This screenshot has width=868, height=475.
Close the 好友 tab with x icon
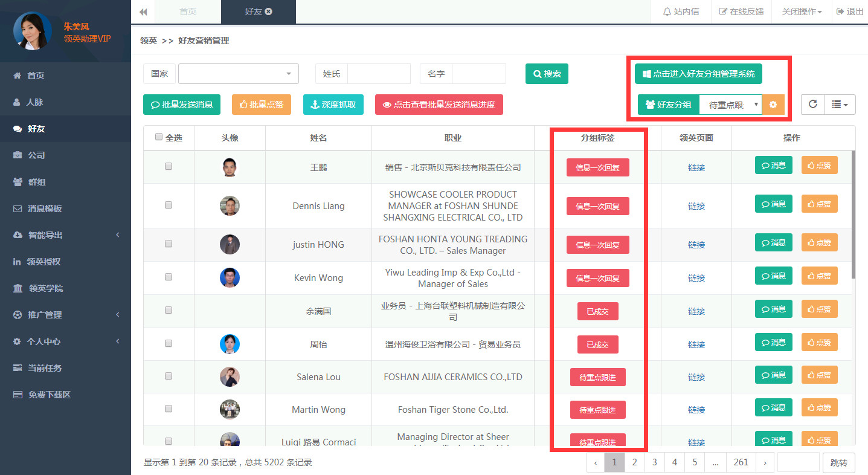point(269,11)
